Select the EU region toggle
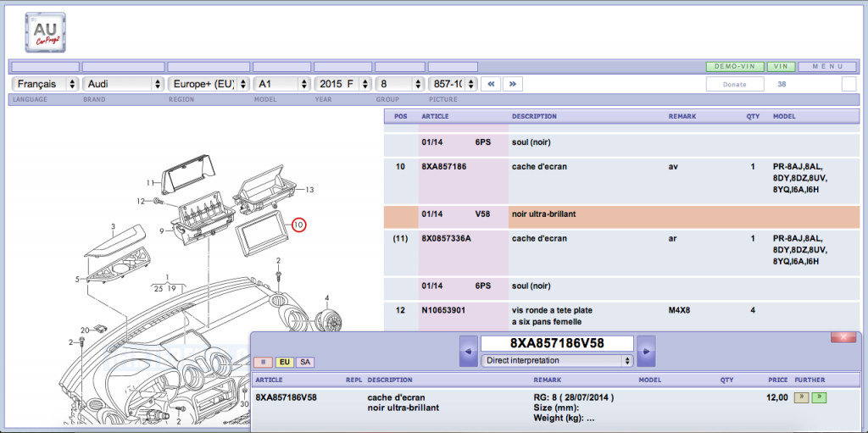 click(x=285, y=362)
